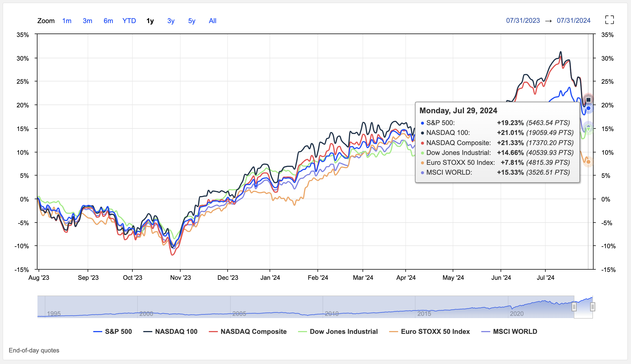
Task: Switch zoom range to 5y
Action: pyautogui.click(x=192, y=21)
